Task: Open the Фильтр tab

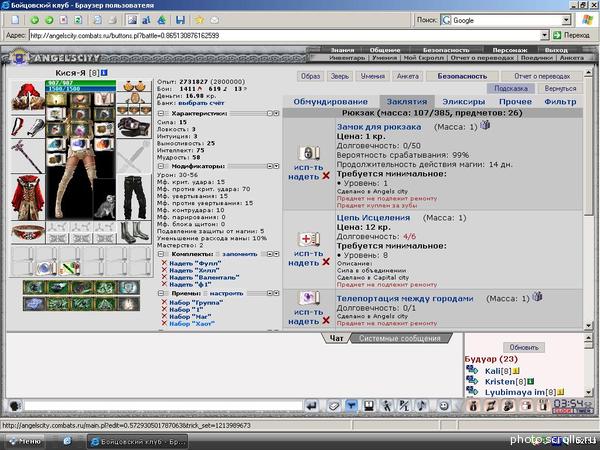Action: click(x=560, y=102)
